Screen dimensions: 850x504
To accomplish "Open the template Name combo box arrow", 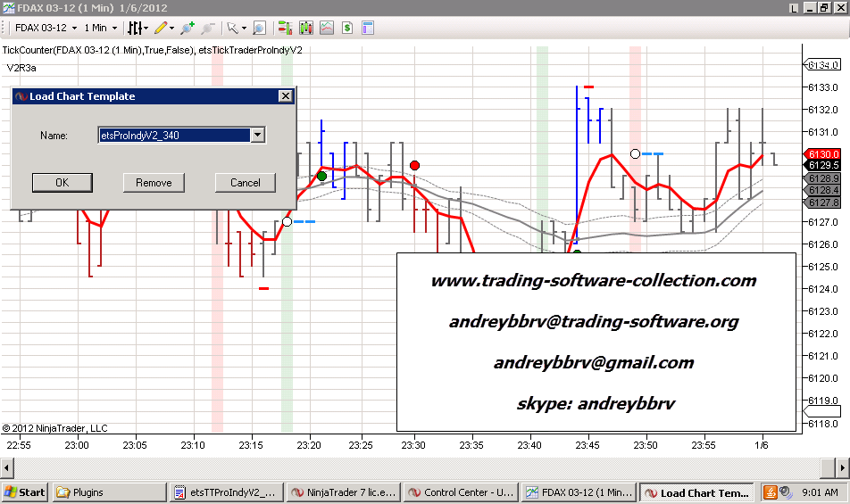I will coord(258,136).
